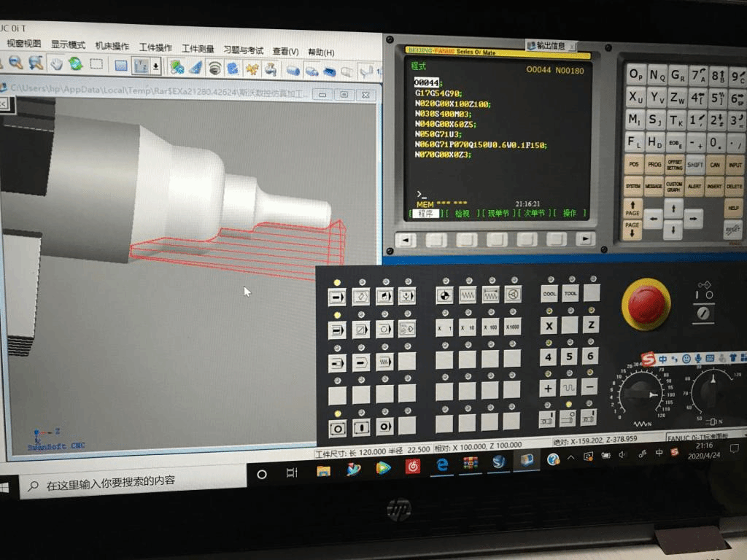Click the EOB key on MDI keypad
Image resolution: width=747 pixels, height=560 pixels.
pos(674,143)
